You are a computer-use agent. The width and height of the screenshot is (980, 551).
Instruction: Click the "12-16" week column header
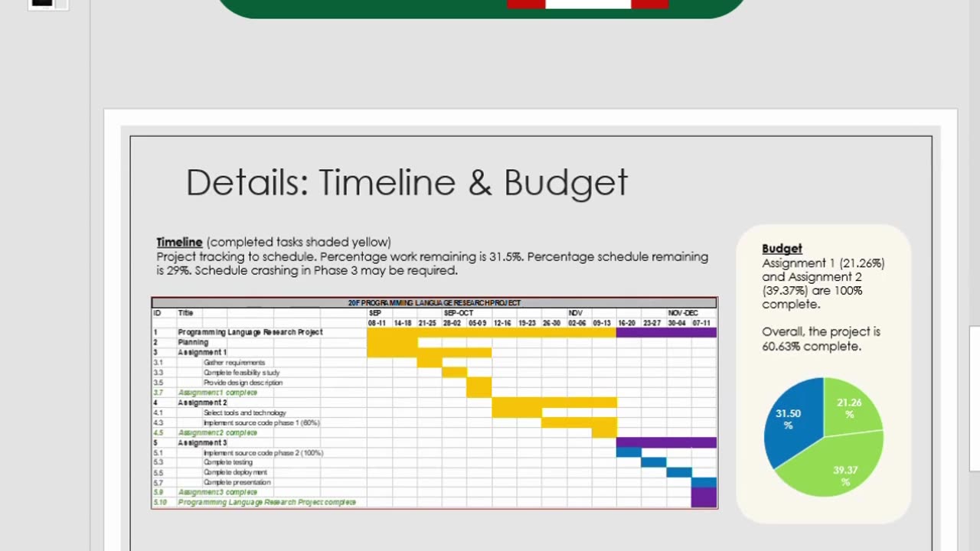point(502,323)
